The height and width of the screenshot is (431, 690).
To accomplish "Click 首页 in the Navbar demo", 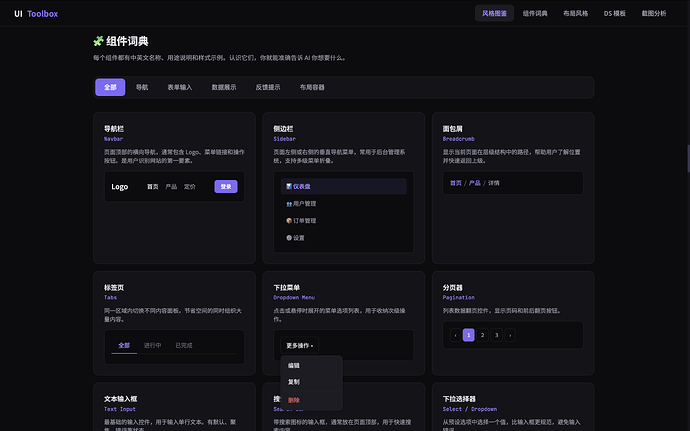I will [153, 187].
